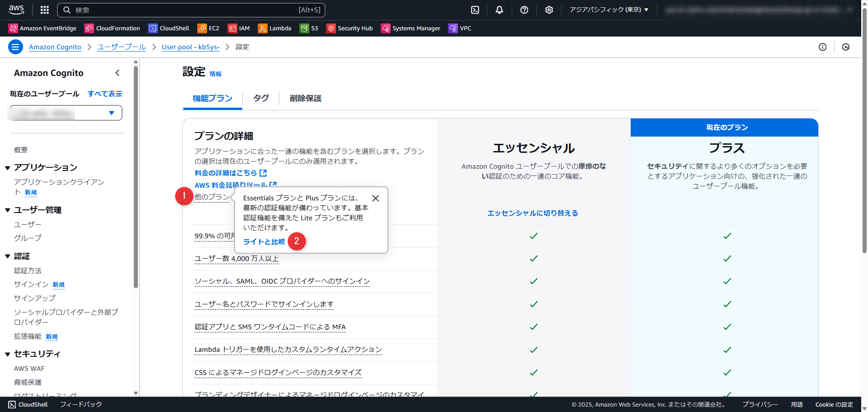Switch to the タグ tab
This screenshot has height=412, width=868.
click(261, 98)
